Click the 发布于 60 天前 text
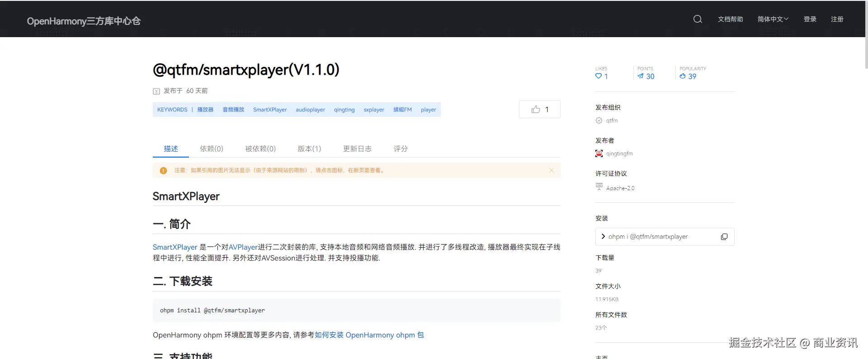 pos(185,91)
